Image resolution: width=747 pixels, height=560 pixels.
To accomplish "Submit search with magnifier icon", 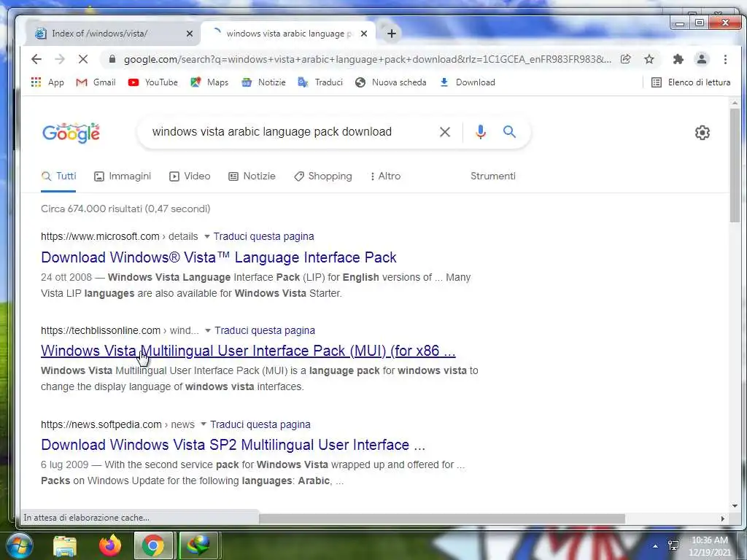I will tap(509, 131).
